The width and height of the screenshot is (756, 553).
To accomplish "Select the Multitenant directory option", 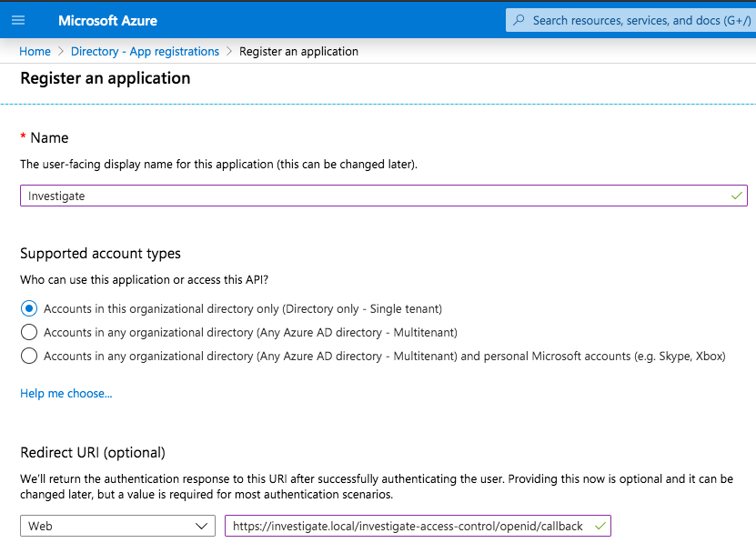I will 28,332.
